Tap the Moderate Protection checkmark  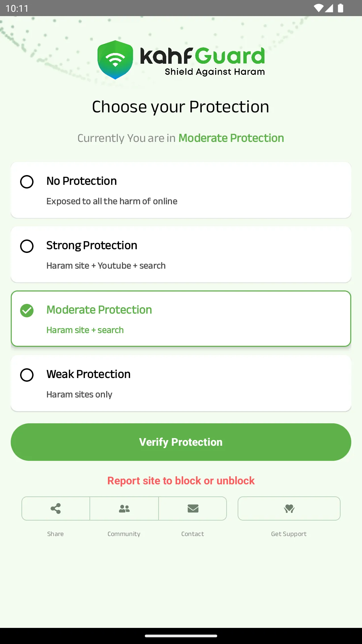27,311
